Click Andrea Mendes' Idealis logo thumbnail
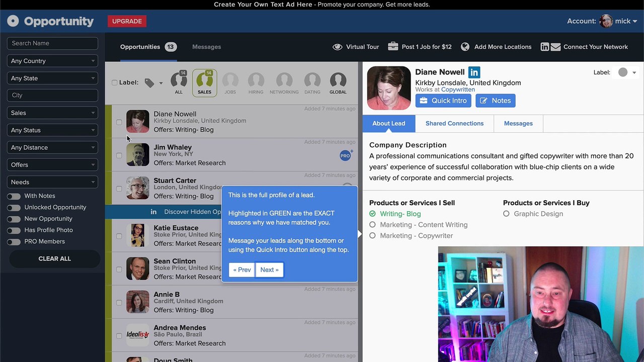The height and width of the screenshot is (362, 644). click(138, 335)
